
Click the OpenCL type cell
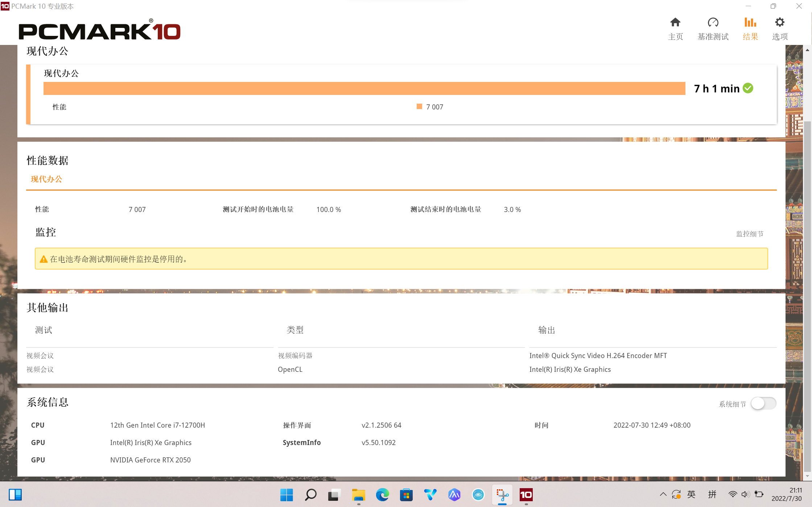tap(290, 369)
